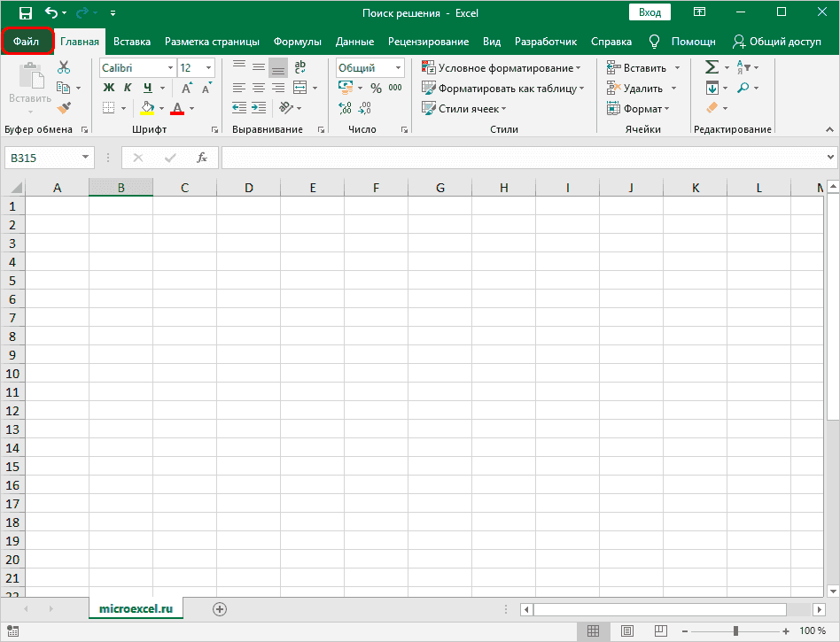Viewport: 840px width, 642px height.
Task: Click the Insert Function fx icon
Action: click(x=202, y=158)
